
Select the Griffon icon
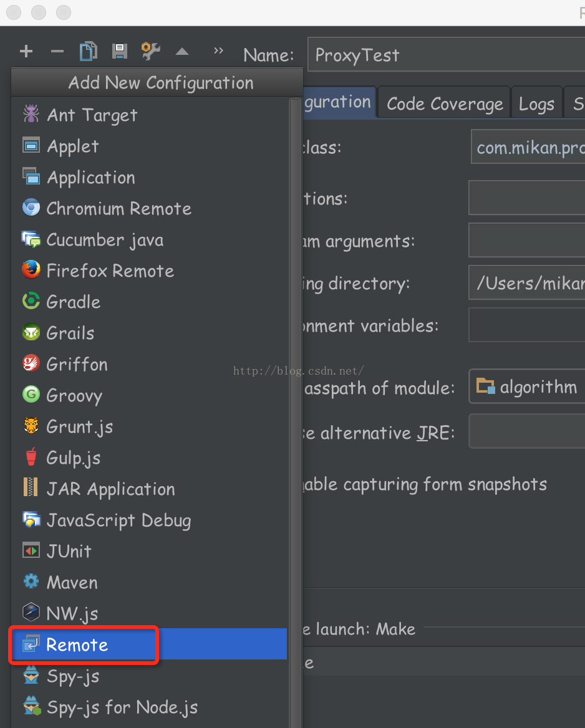[31, 363]
